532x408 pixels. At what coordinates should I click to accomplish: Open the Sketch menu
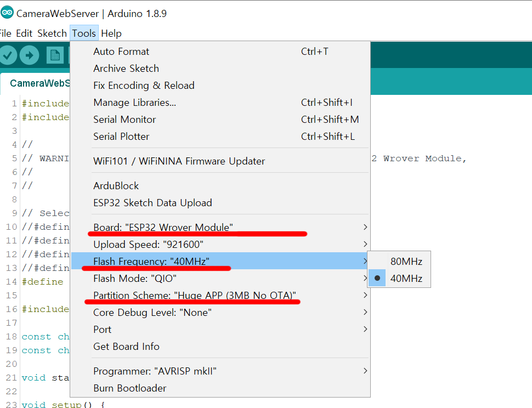tap(52, 33)
